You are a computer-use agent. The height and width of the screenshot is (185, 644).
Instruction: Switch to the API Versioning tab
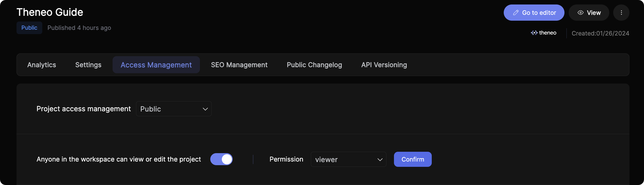coord(384,65)
